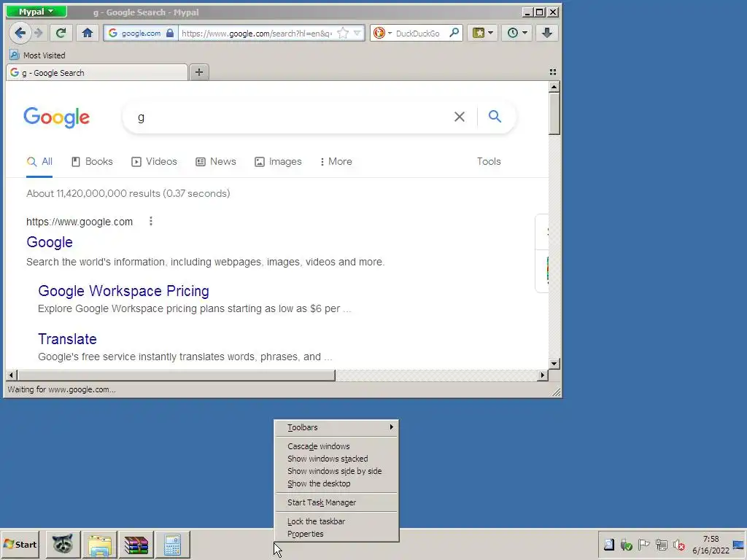Viewport: 747px width, 560px height.
Task: Switch to Videos results
Action: pyautogui.click(x=154, y=161)
